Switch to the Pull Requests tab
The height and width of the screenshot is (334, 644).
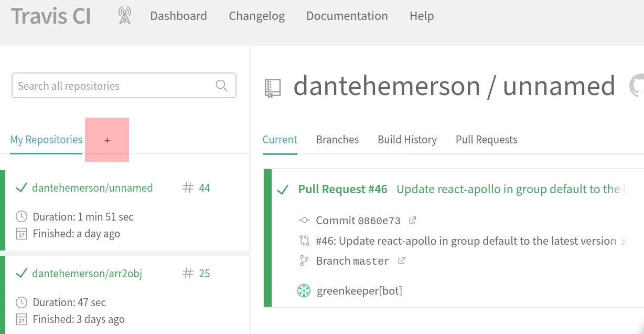pos(486,140)
